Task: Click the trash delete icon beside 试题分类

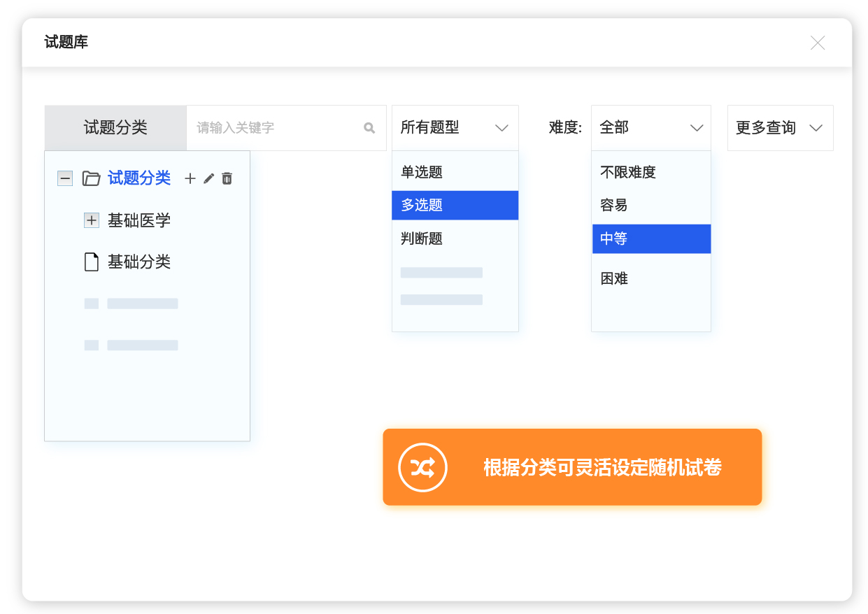Action: pos(227,179)
